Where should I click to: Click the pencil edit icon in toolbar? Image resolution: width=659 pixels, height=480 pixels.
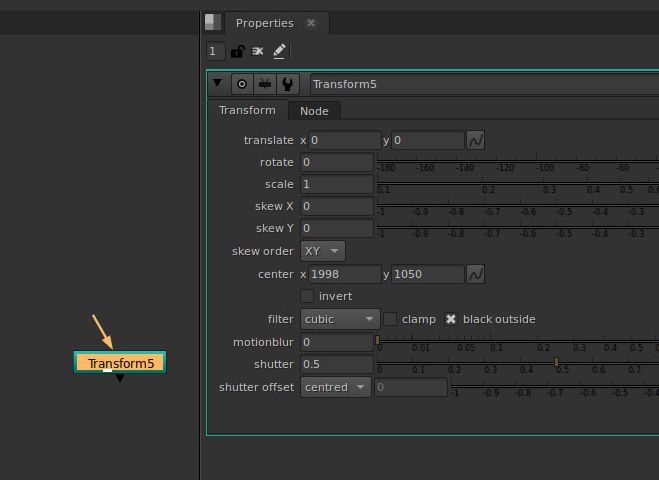[279, 51]
